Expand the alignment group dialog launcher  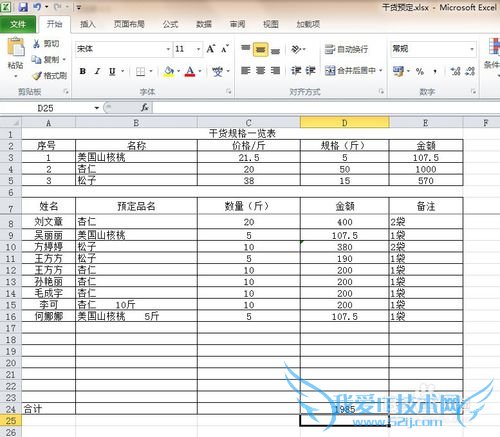381,91
